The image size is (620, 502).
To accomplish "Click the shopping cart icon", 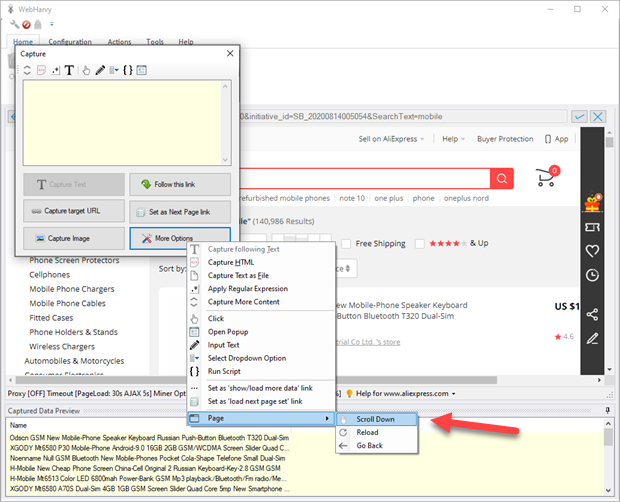I will click(x=547, y=177).
